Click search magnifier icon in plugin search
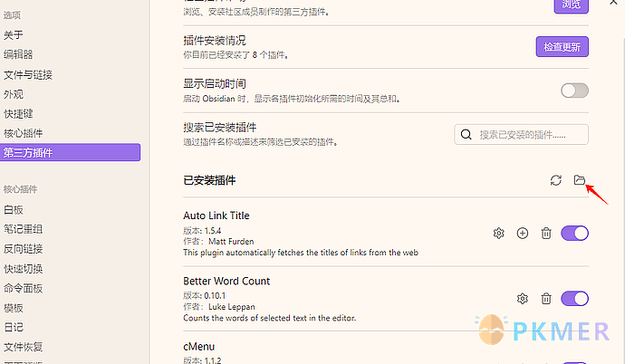The width and height of the screenshot is (625, 364). [466, 135]
